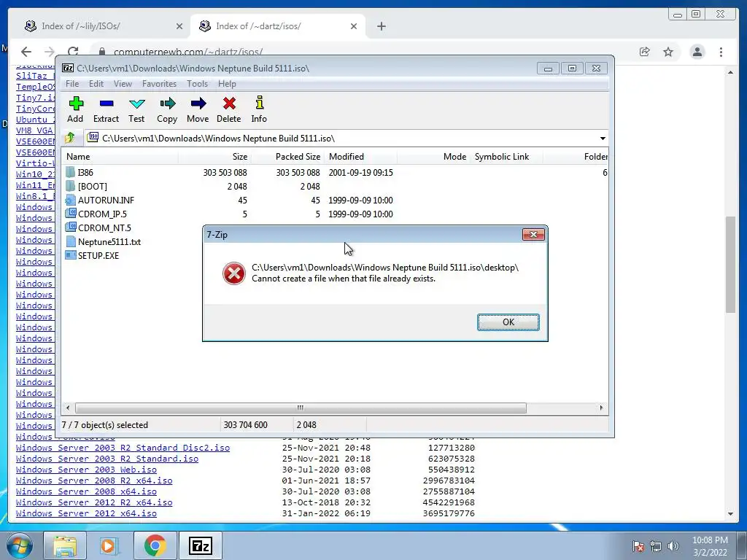Open the Tools menu in 7-Zip
The image size is (747, 560).
197,84
